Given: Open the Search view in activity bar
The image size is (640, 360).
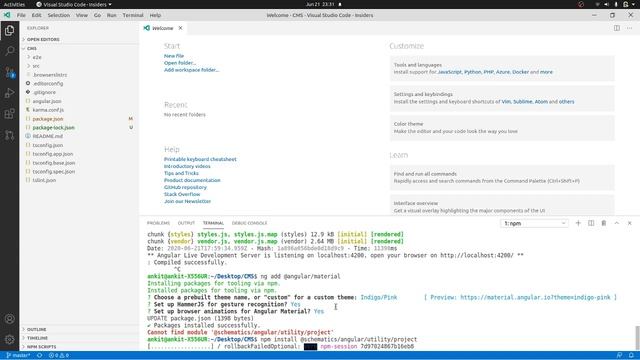Looking at the screenshot, I should pyautogui.click(x=9, y=51).
